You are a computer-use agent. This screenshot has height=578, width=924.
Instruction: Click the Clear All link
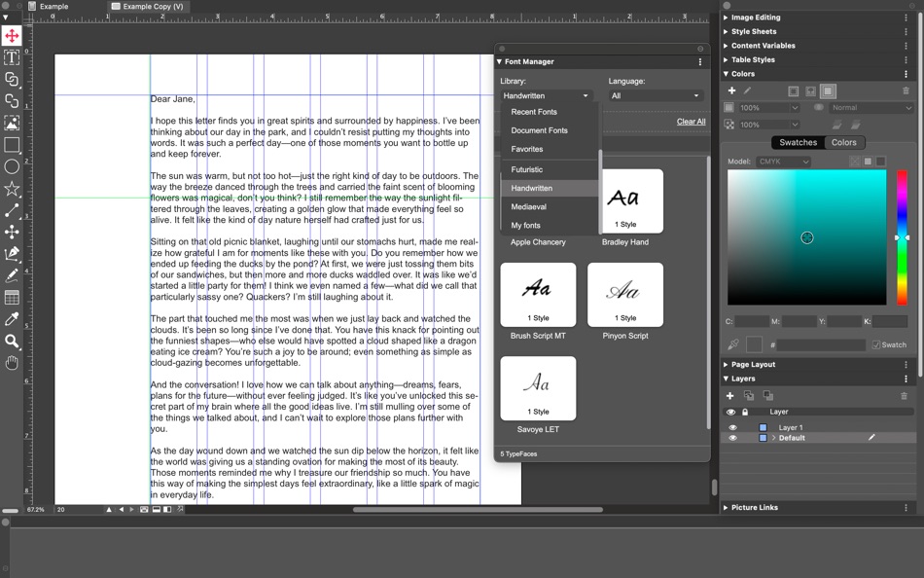click(x=691, y=122)
